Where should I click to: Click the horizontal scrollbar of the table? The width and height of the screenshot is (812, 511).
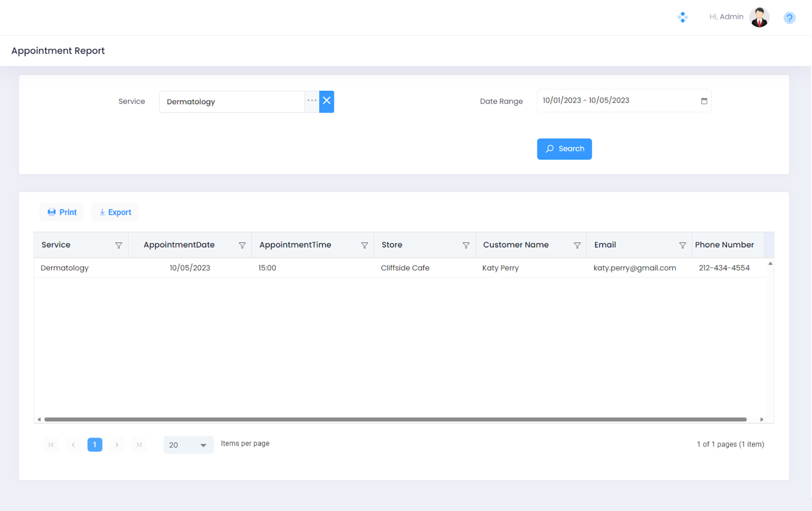click(395, 420)
